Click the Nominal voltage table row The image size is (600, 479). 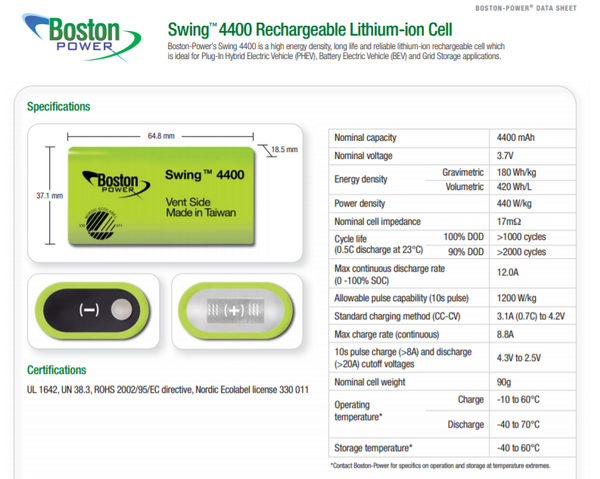(x=452, y=156)
